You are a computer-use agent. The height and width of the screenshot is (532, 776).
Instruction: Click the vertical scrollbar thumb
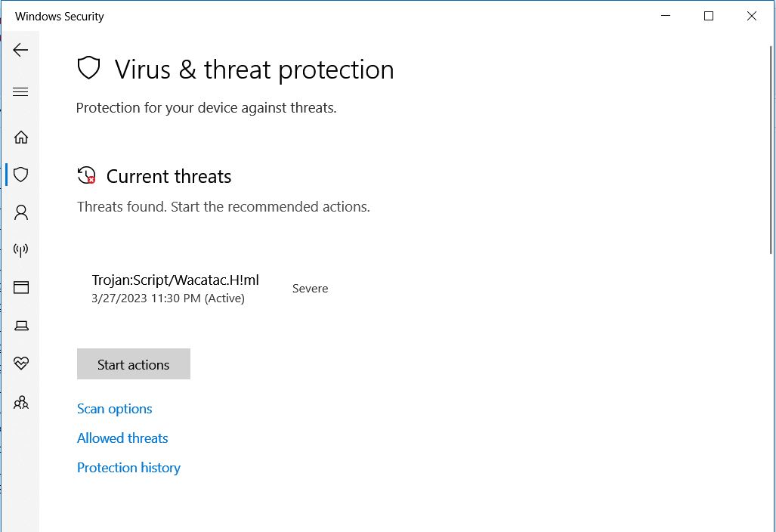771,150
